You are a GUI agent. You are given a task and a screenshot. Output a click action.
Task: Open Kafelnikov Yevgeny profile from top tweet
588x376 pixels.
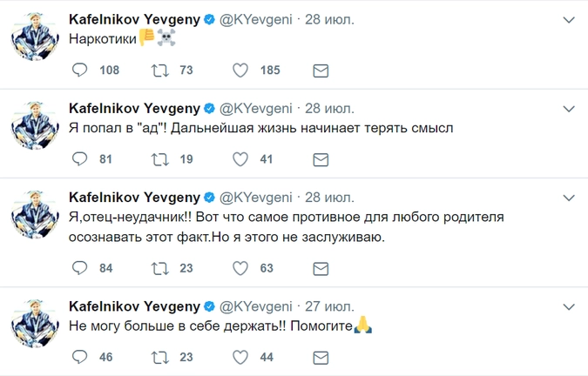[x=134, y=19]
